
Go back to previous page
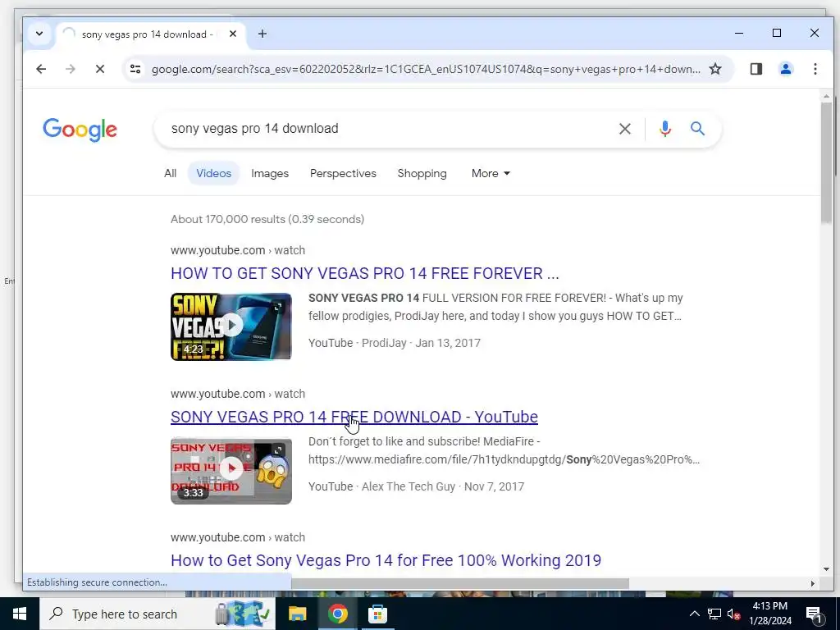(x=41, y=69)
